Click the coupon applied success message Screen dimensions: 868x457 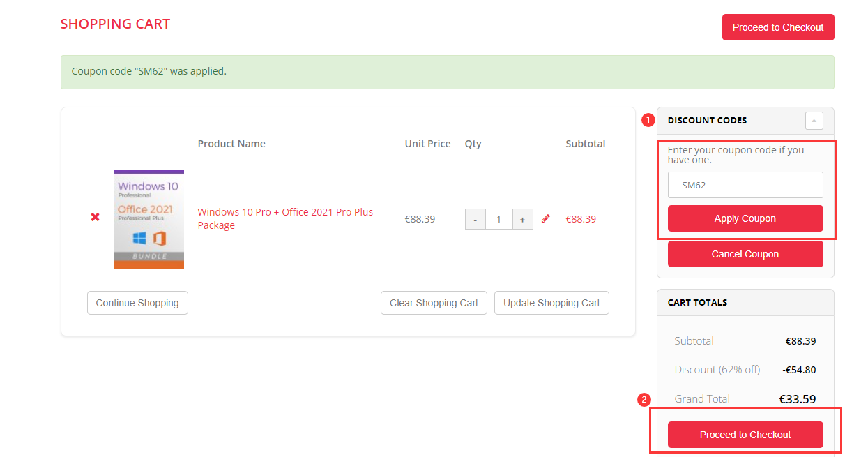[447, 72]
